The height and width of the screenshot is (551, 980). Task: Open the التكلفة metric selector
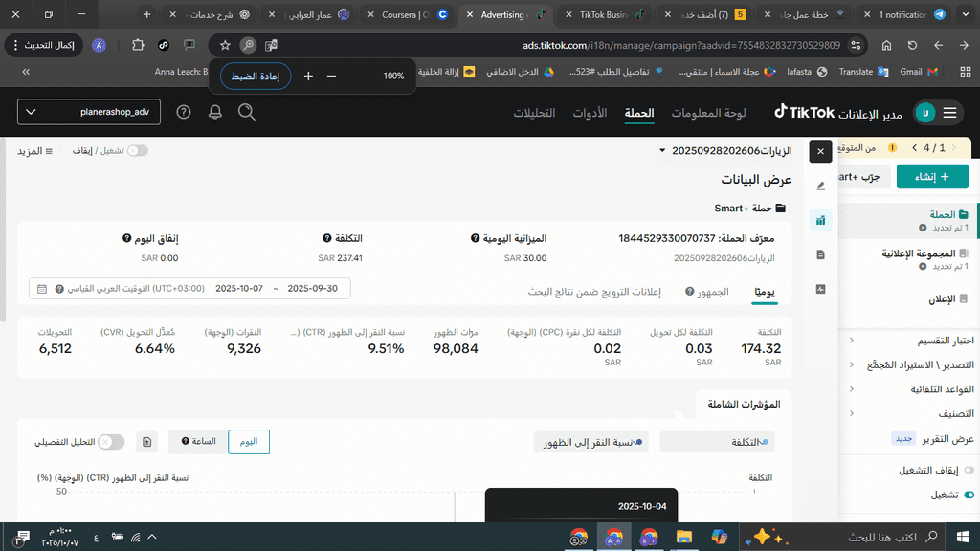(x=717, y=442)
